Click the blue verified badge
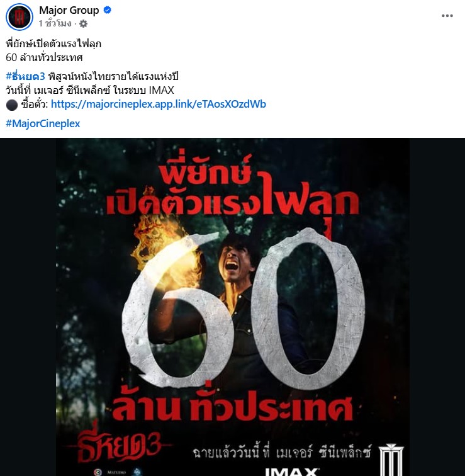Image resolution: width=465 pixels, height=476 pixels. pyautogui.click(x=108, y=10)
